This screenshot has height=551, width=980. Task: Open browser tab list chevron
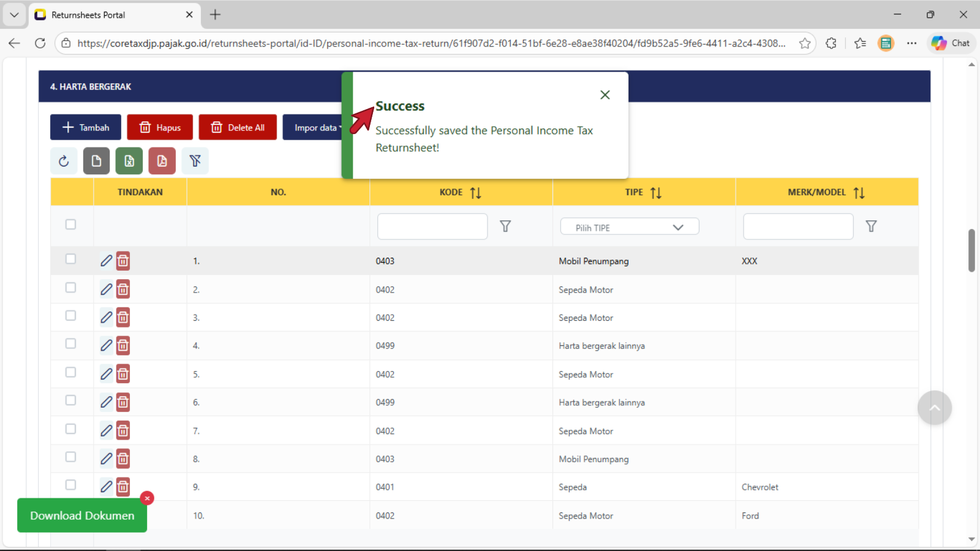tap(14, 15)
